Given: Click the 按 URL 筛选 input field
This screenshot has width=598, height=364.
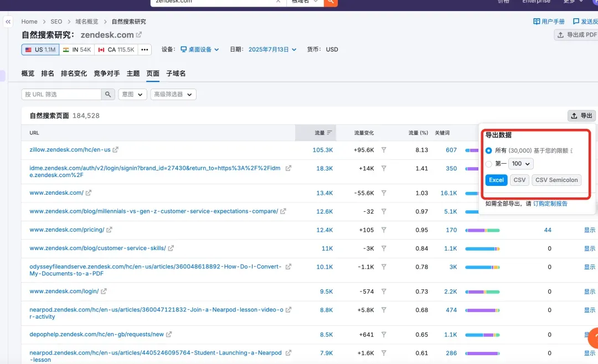Looking at the screenshot, I should (61, 95).
